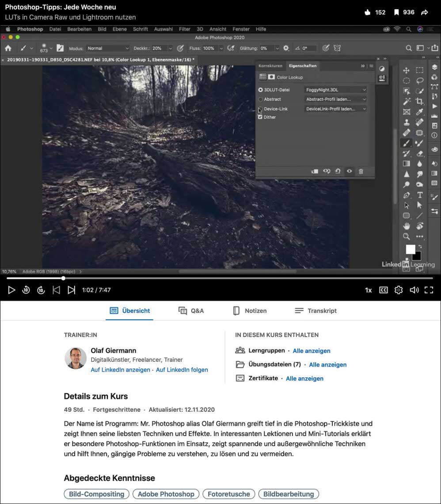Share the video via arrow icon

pyautogui.click(x=425, y=12)
